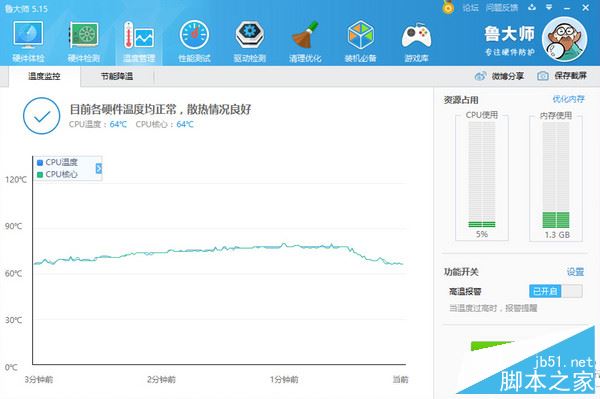Click the CPU温度 64℃ value
Screen dimensions: 600x399
[118, 124]
